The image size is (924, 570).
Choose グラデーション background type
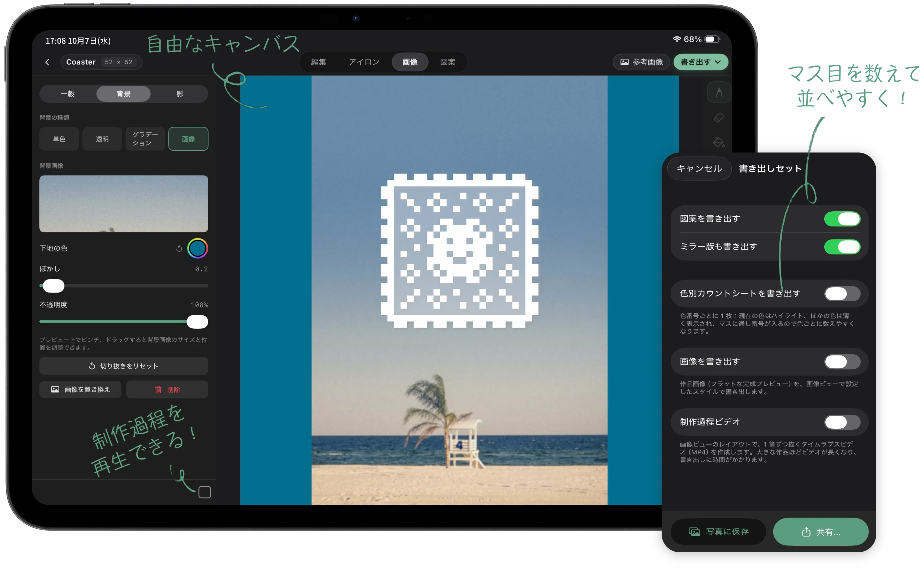point(145,139)
